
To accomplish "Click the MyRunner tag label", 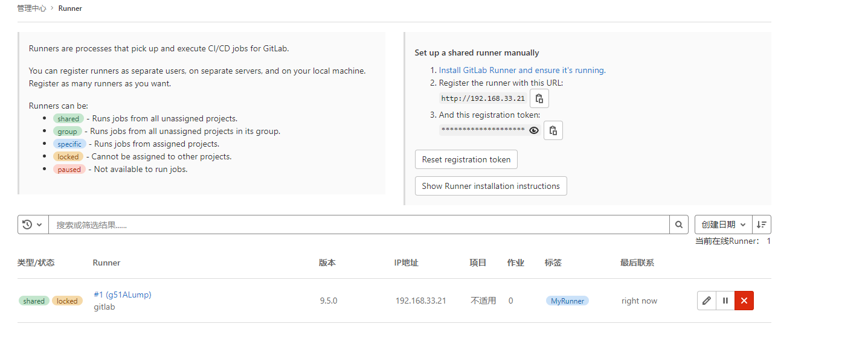I will pyautogui.click(x=567, y=301).
